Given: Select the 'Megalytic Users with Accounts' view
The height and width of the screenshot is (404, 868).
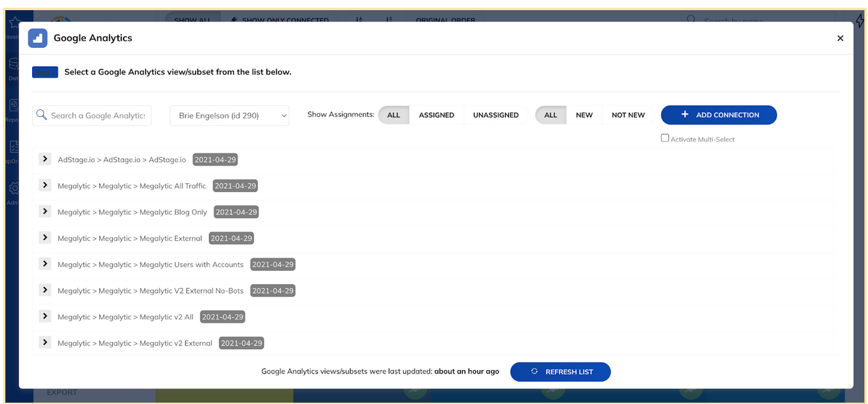Looking at the screenshot, I should tap(151, 265).
